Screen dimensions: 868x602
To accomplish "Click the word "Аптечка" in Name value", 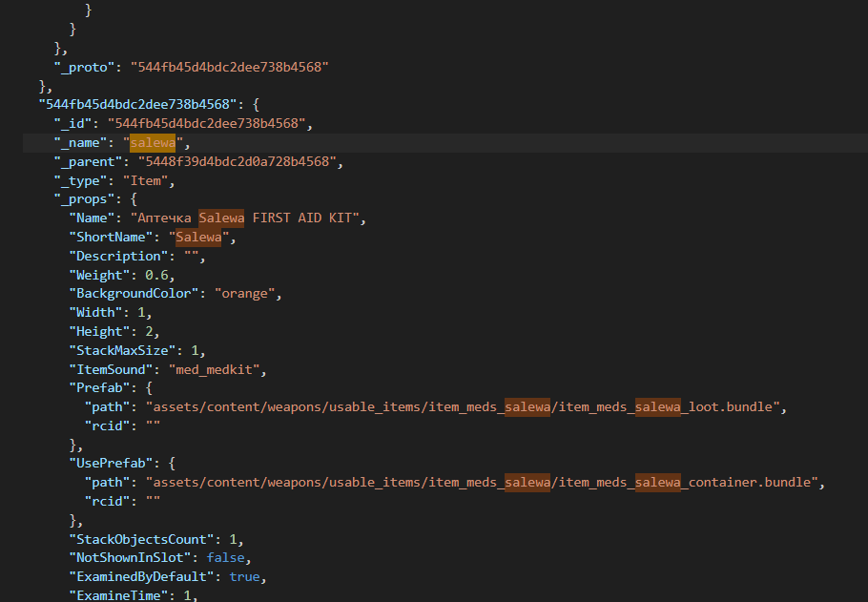I will [164, 218].
